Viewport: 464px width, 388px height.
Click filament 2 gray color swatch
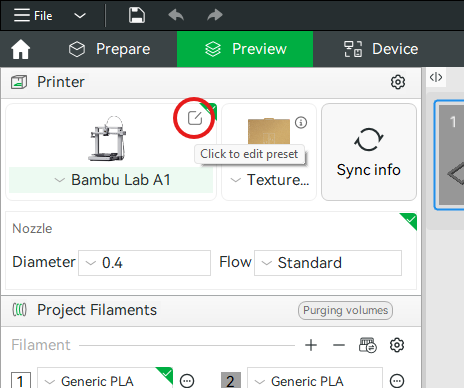[231, 380]
